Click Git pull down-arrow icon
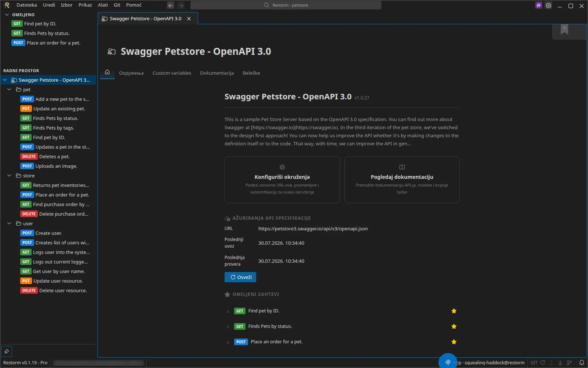Image resolution: width=588 pixels, height=368 pixels. (x=560, y=362)
